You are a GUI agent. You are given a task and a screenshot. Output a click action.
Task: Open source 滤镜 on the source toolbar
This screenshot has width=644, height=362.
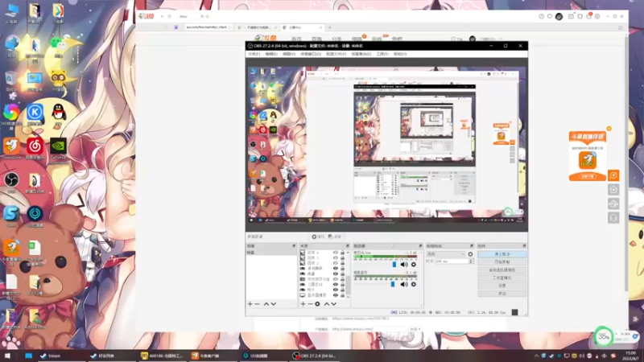coord(335,237)
